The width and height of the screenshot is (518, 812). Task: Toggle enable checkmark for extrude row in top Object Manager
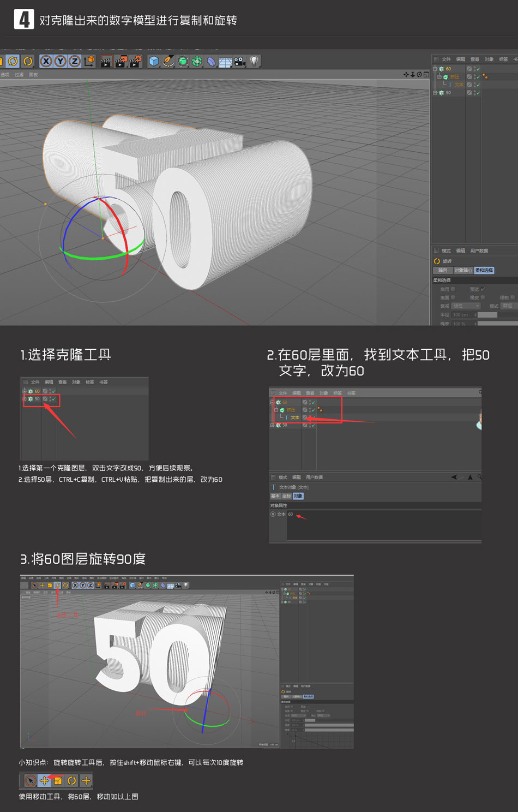click(478, 77)
